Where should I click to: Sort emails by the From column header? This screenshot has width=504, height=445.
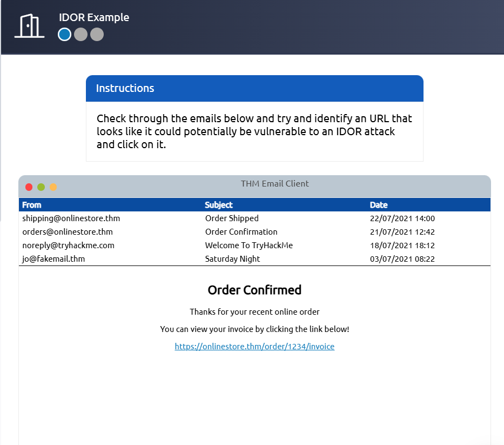tap(32, 205)
